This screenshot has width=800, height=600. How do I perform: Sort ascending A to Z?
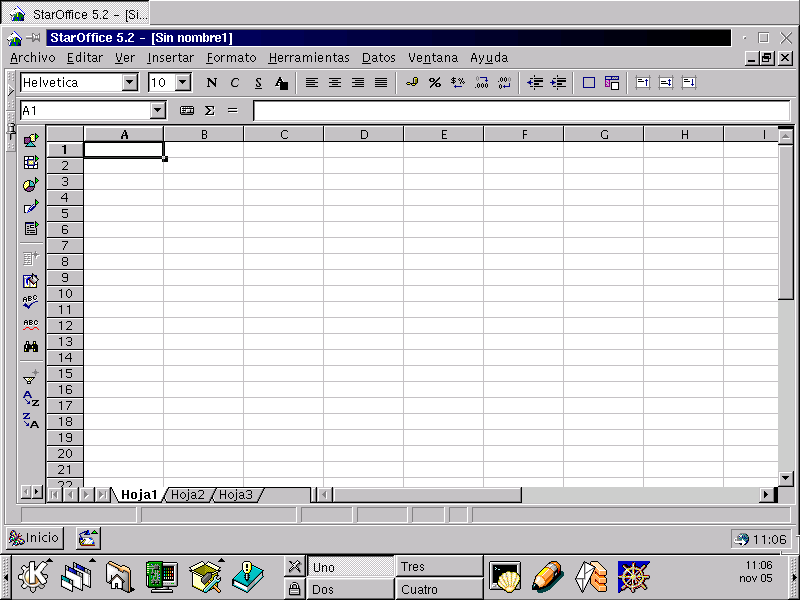(31, 399)
